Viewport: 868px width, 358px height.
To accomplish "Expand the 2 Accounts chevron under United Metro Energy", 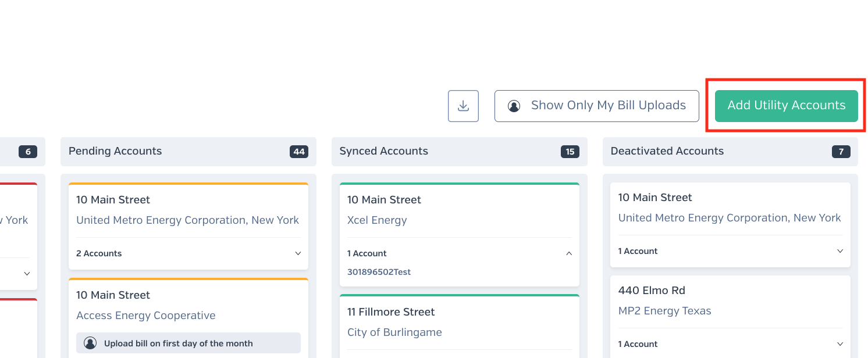I will pos(298,253).
